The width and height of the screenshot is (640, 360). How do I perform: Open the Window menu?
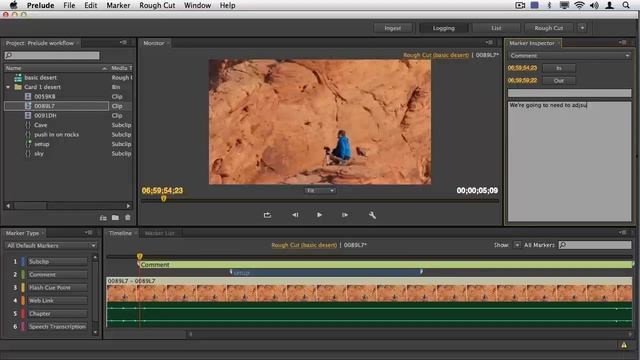(x=197, y=5)
